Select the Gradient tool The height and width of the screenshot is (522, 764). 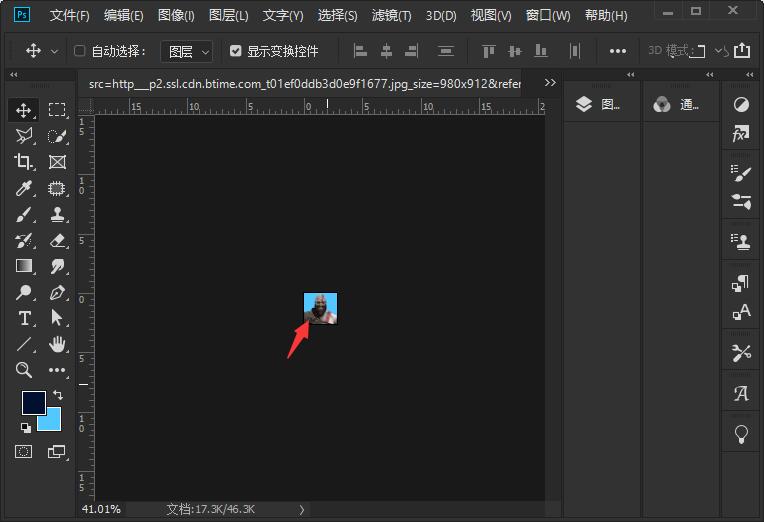23,266
